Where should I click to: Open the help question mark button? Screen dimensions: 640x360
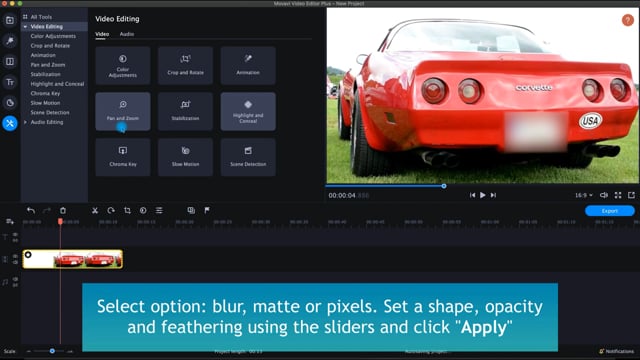(628, 20)
